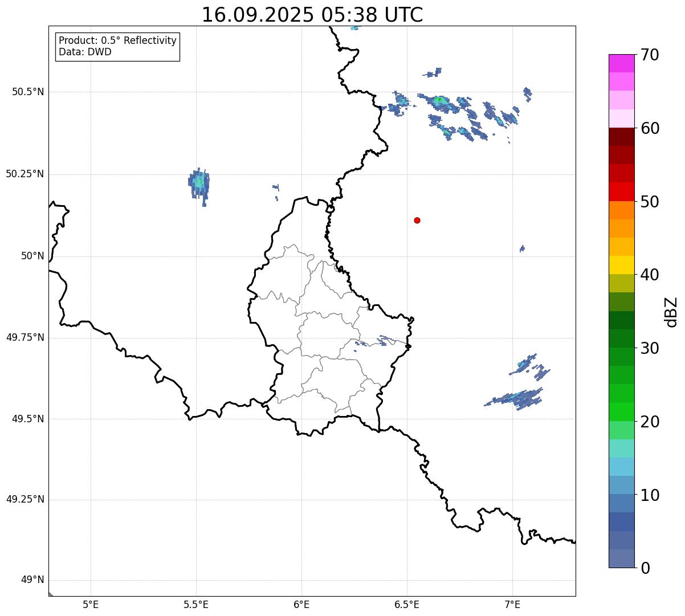Click the 49.75°N latitude label

point(25,337)
